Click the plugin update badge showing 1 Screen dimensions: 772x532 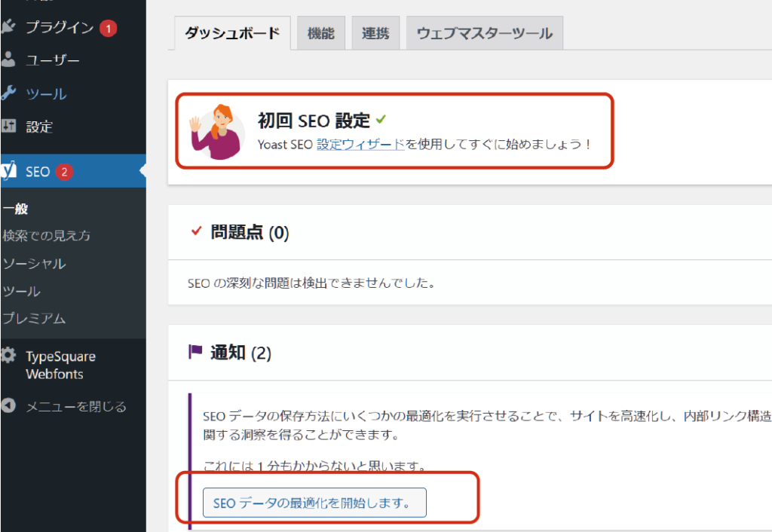coord(109,28)
